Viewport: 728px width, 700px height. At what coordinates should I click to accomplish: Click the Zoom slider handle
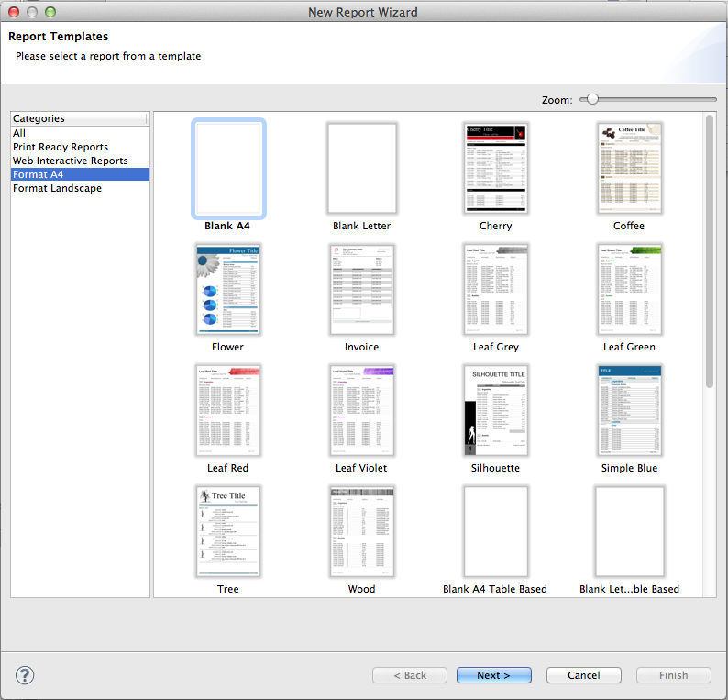tap(592, 99)
